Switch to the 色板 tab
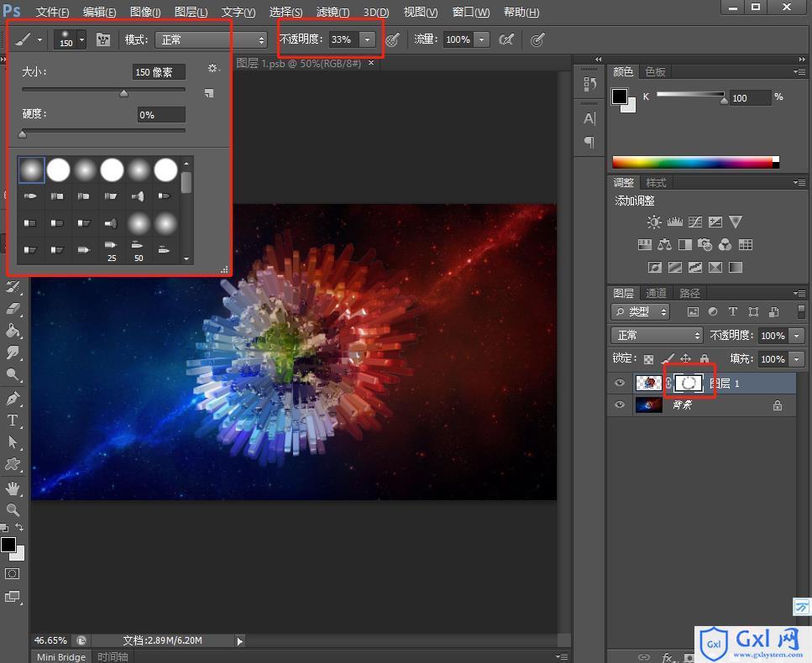The width and height of the screenshot is (812, 663). [x=655, y=71]
